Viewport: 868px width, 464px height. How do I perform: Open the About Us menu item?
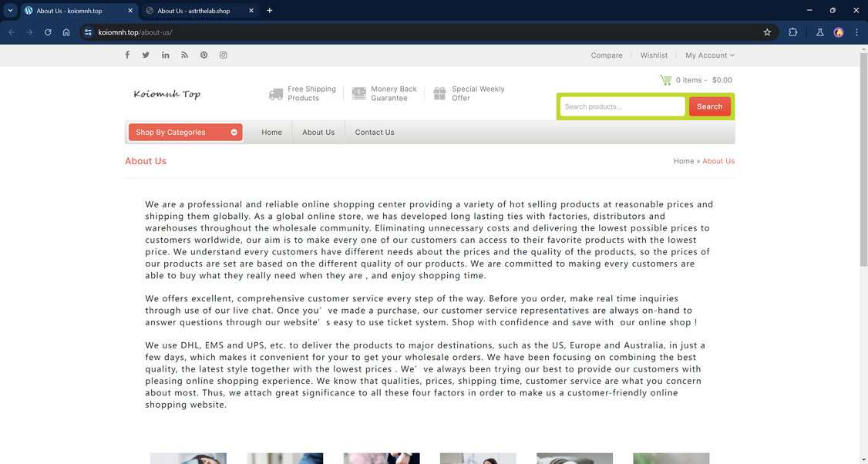[318, 133]
